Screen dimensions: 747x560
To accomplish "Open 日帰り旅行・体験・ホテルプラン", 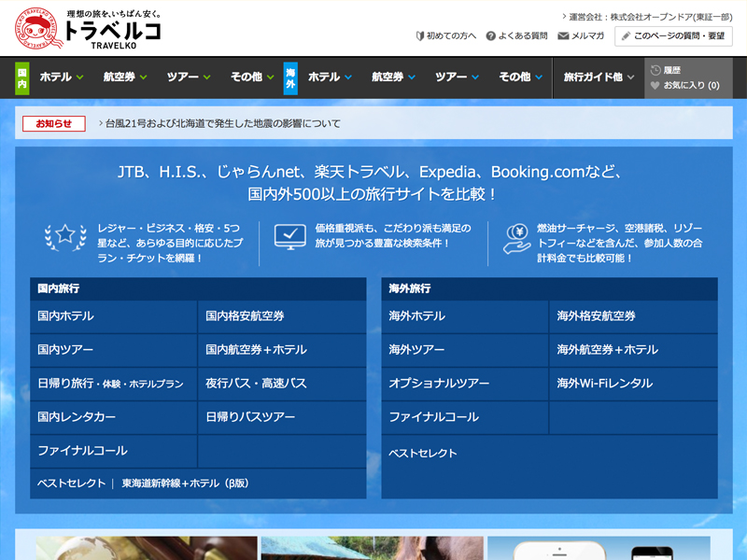I will (x=113, y=384).
